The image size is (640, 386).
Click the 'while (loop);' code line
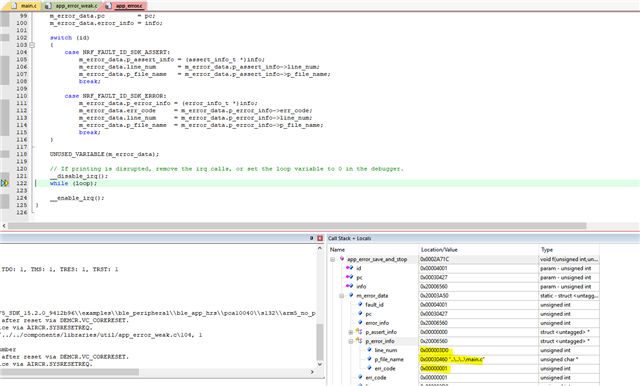point(73,184)
